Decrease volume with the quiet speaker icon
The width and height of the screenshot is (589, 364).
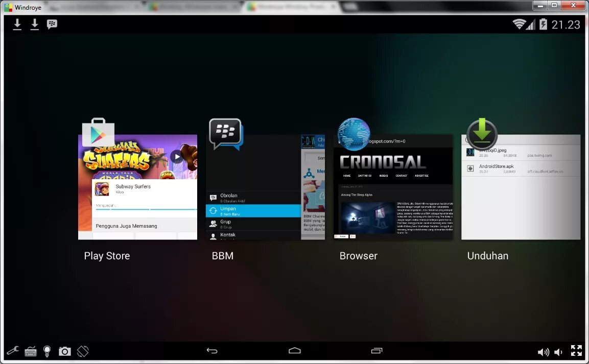558,352
